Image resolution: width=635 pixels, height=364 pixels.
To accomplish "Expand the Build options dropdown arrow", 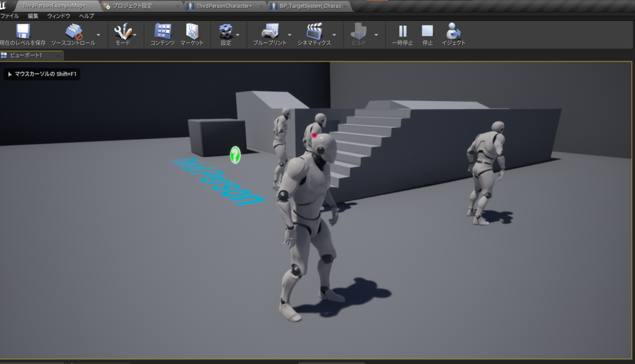I will coord(376,35).
